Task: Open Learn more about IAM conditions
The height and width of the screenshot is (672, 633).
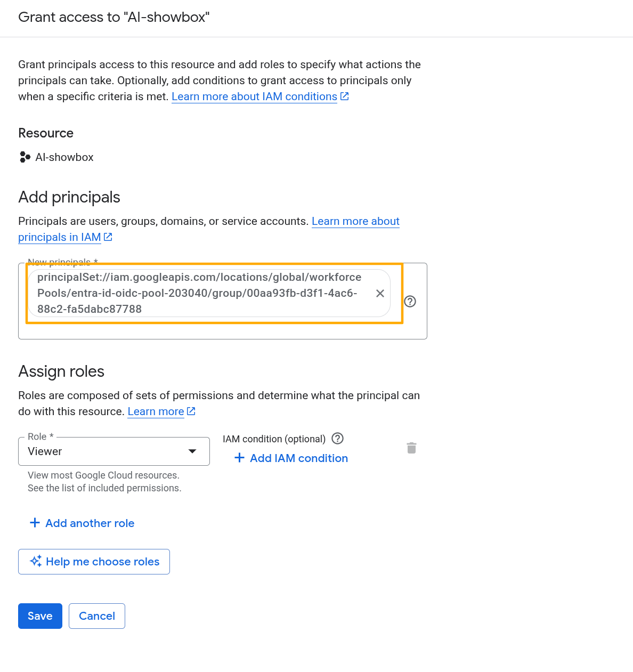Action: click(x=254, y=96)
